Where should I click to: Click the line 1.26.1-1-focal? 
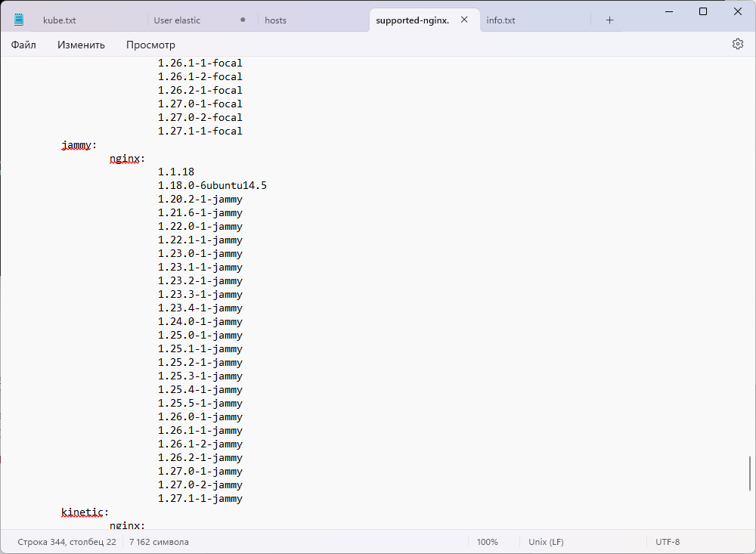pos(200,63)
